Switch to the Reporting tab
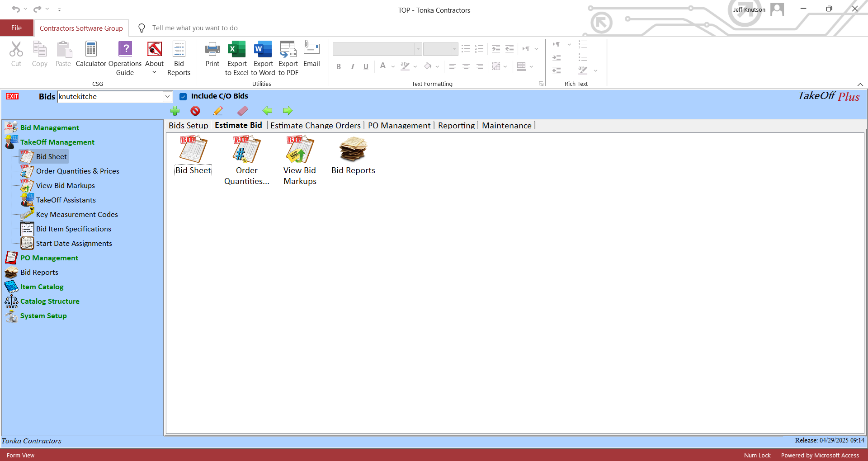 pyautogui.click(x=456, y=126)
